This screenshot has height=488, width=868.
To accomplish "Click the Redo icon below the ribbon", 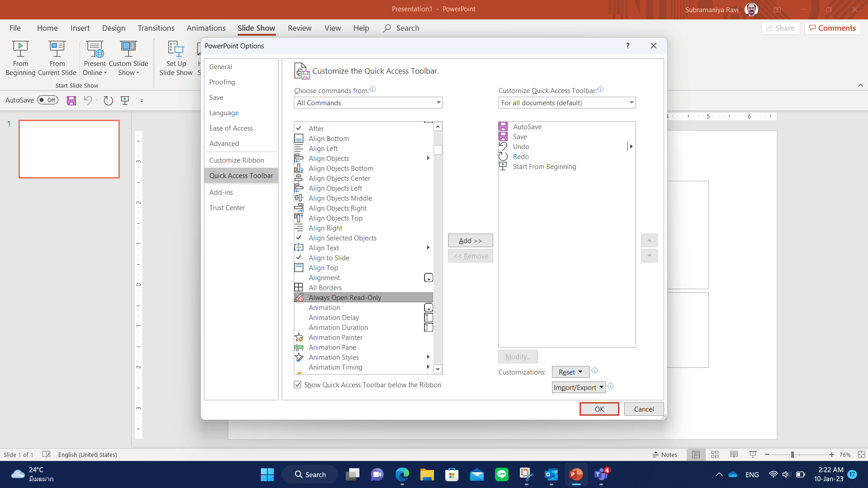I will 108,100.
